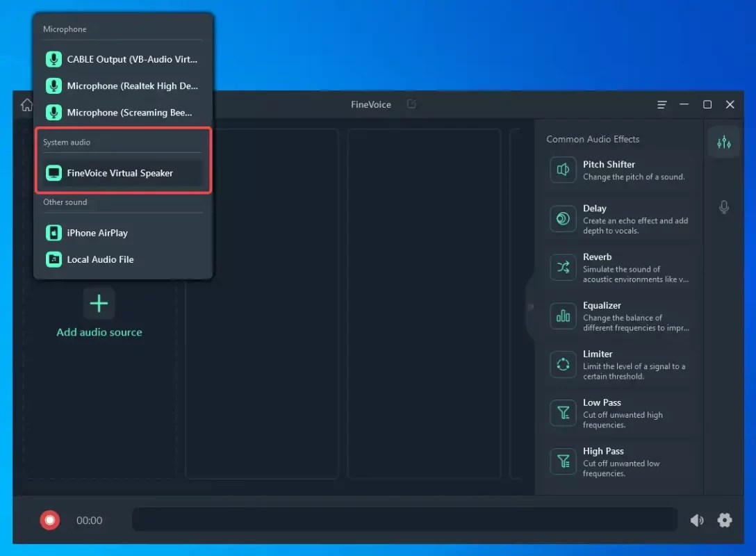Select the Reverb effect icon
Viewport: 756px width, 556px height.
click(x=563, y=268)
